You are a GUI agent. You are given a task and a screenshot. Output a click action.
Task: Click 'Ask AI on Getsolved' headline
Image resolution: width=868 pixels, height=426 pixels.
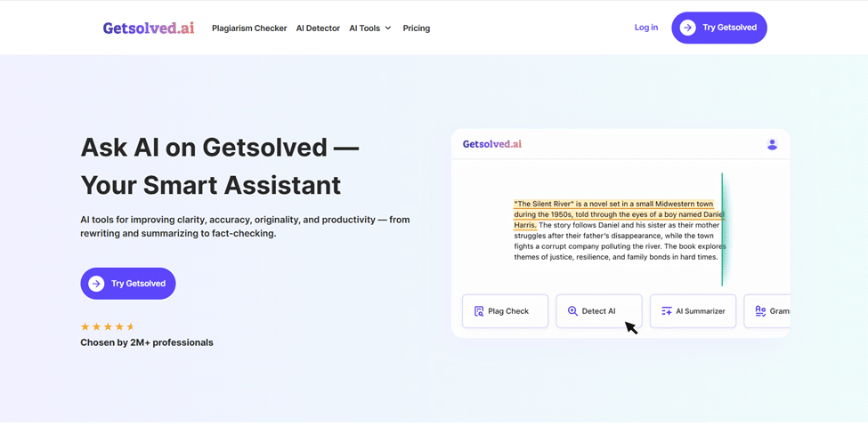(220, 147)
